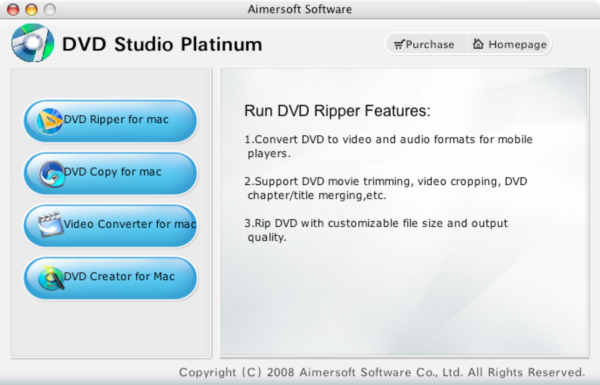600x385 pixels.
Task: Click the "DVD Studio Platinum" title text
Action: click(x=162, y=44)
